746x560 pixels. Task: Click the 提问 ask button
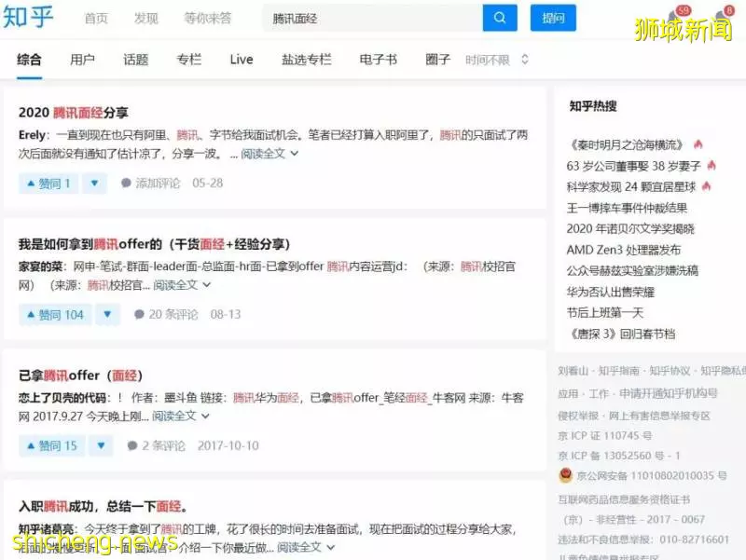tap(553, 18)
